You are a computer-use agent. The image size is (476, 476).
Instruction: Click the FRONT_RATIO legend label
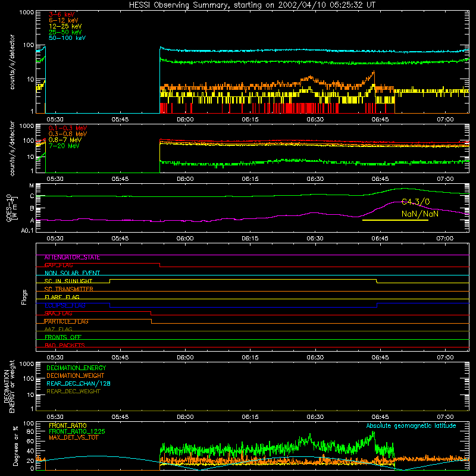tap(68, 425)
